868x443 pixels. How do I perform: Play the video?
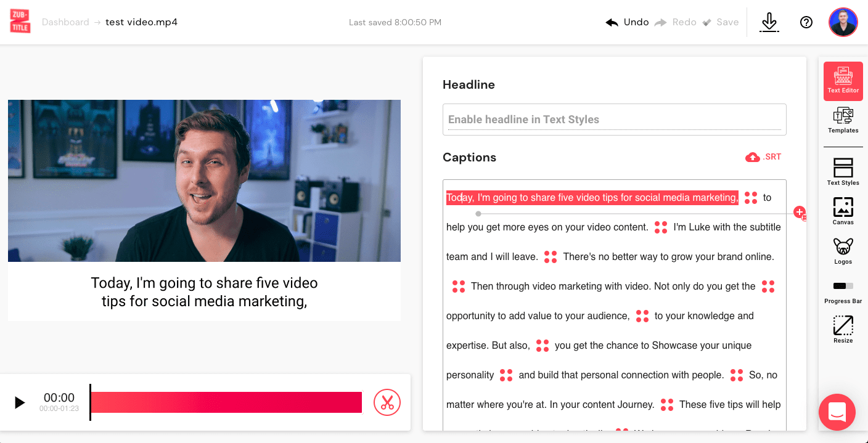[20, 402]
